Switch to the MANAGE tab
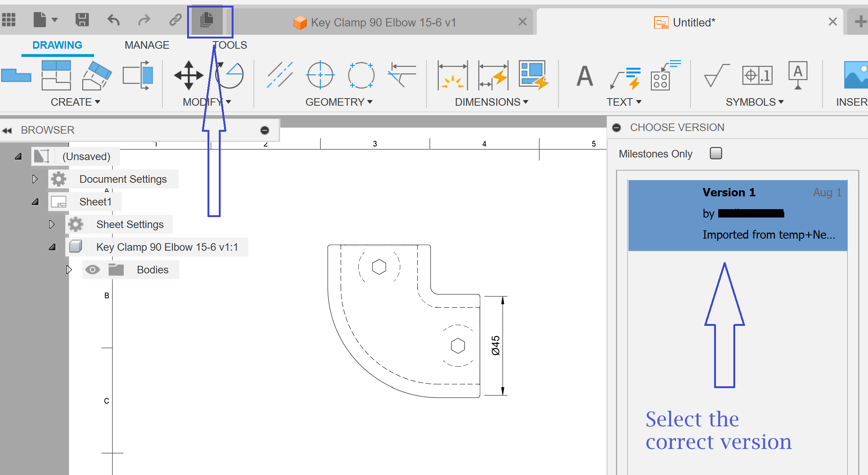 (147, 45)
